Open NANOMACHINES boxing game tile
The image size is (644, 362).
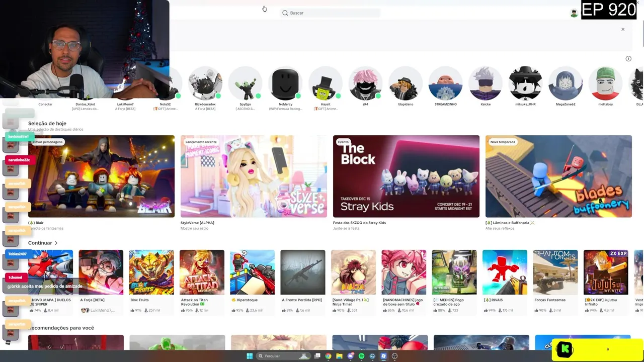pyautogui.click(x=404, y=272)
